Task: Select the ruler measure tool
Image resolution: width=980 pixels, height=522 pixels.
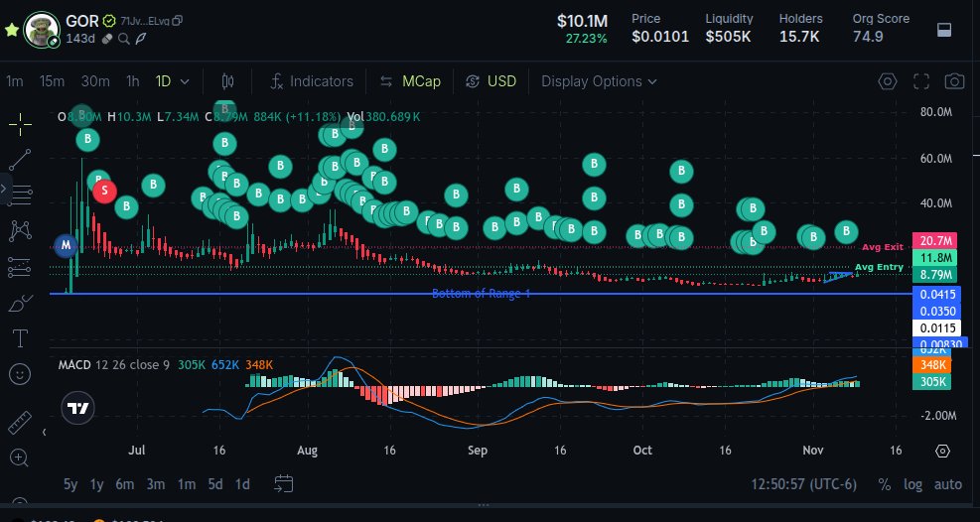Action: coord(20,423)
